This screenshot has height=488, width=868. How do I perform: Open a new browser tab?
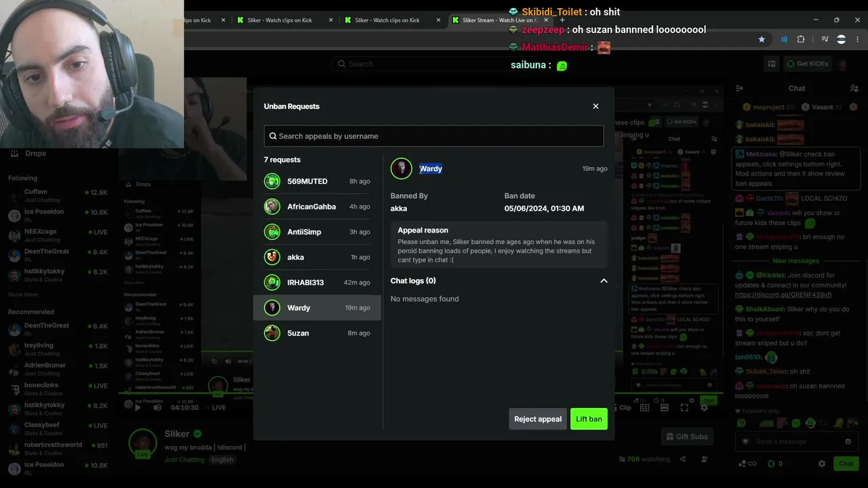pos(562,20)
